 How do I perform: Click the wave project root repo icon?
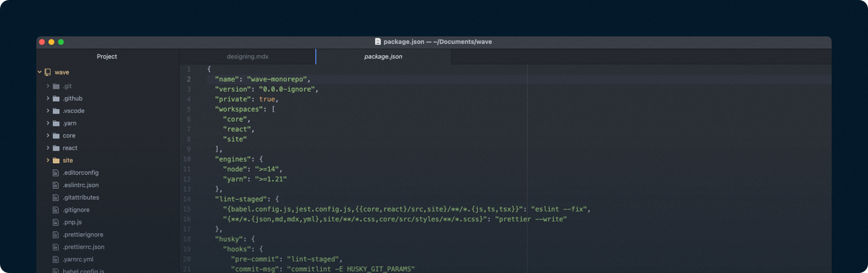point(48,73)
